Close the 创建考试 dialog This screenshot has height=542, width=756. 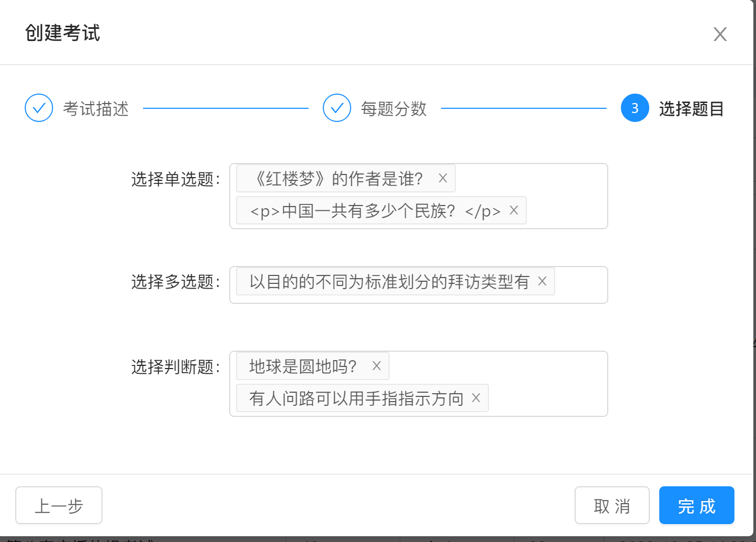[x=720, y=34]
